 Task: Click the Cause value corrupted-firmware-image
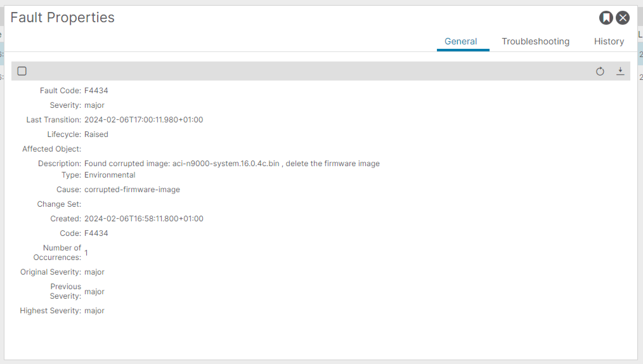(x=132, y=190)
